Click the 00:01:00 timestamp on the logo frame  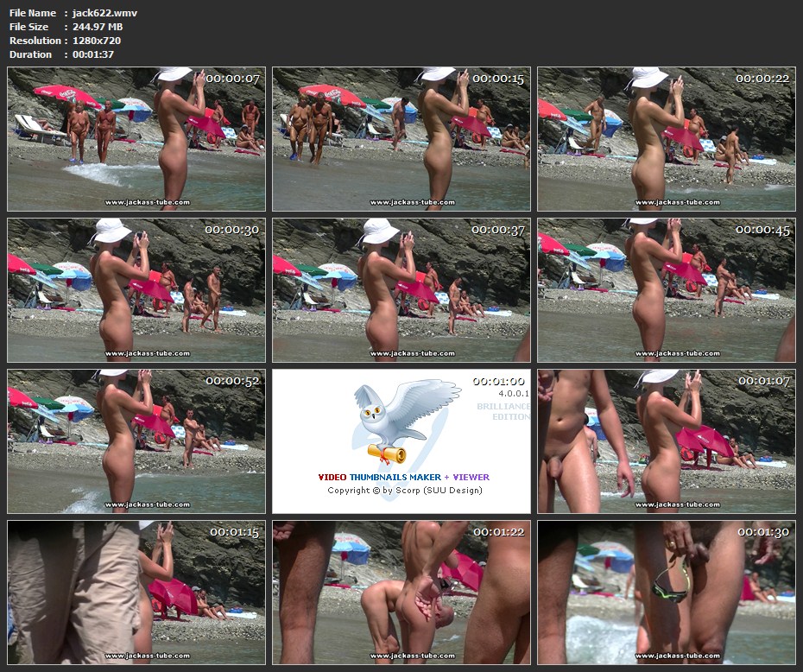click(x=498, y=382)
